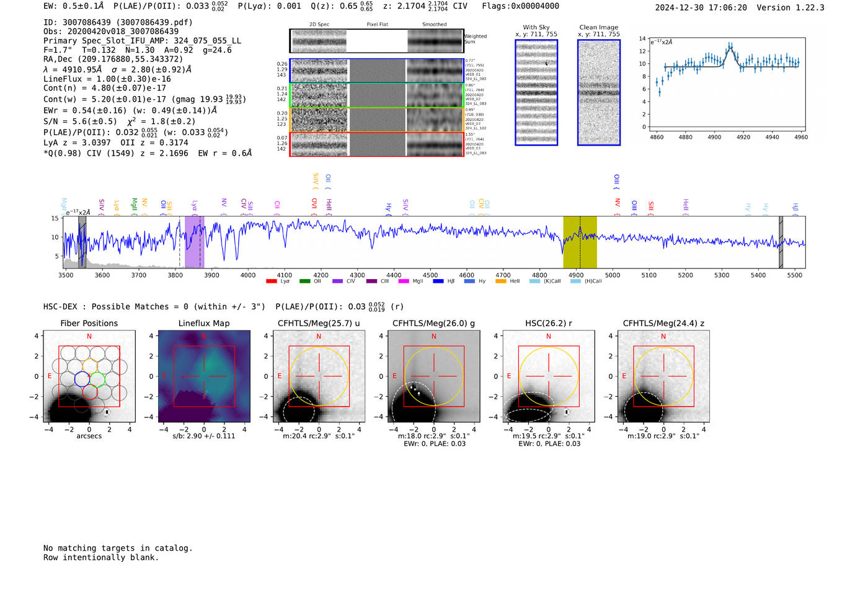Image resolution: width=868 pixels, height=591 pixels.
Task: Open the Fiber Positions cutout image
Action: tap(89, 376)
